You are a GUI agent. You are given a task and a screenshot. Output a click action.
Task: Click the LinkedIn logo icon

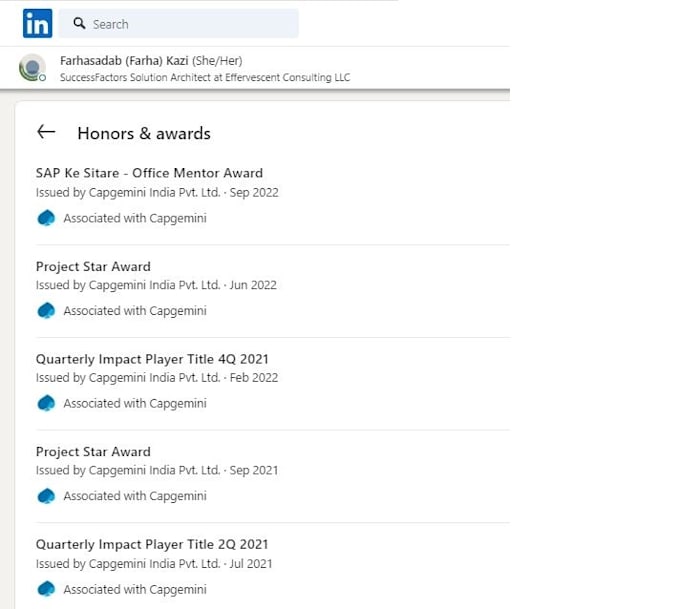37,23
